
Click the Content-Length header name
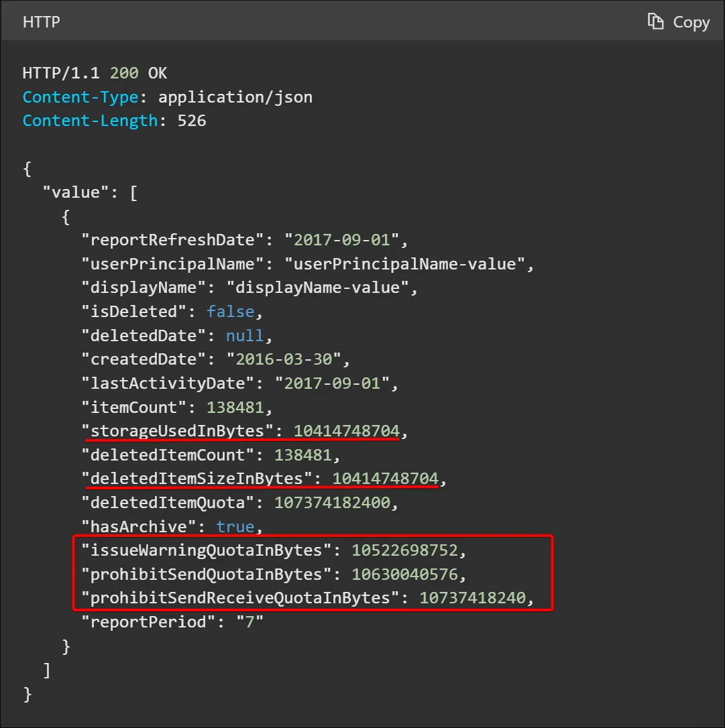point(91,121)
